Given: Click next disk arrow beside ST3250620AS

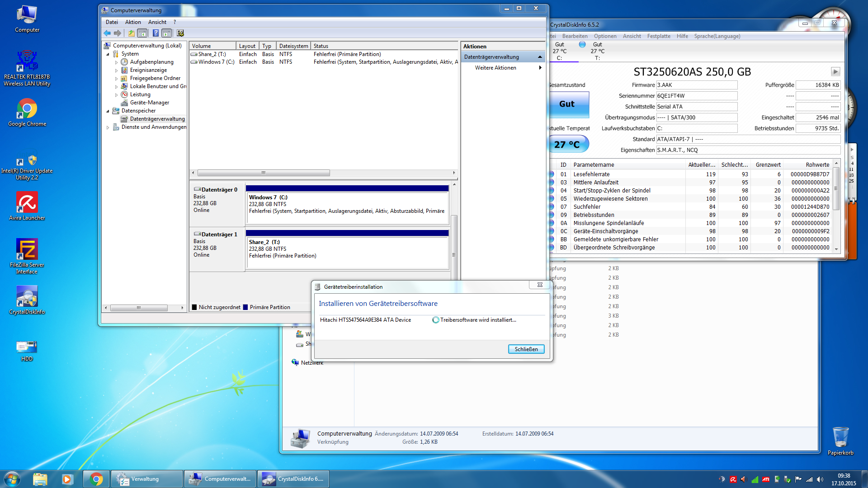Looking at the screenshot, I should (835, 72).
